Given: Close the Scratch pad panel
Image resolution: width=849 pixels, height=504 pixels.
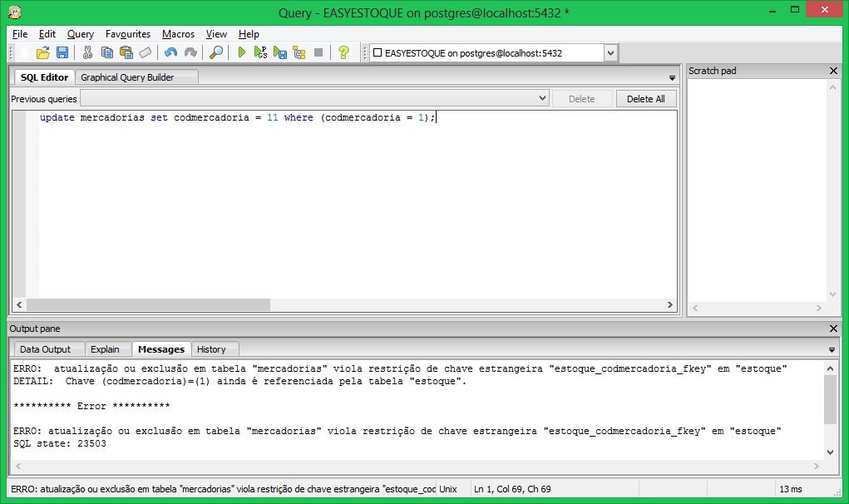Looking at the screenshot, I should (834, 71).
